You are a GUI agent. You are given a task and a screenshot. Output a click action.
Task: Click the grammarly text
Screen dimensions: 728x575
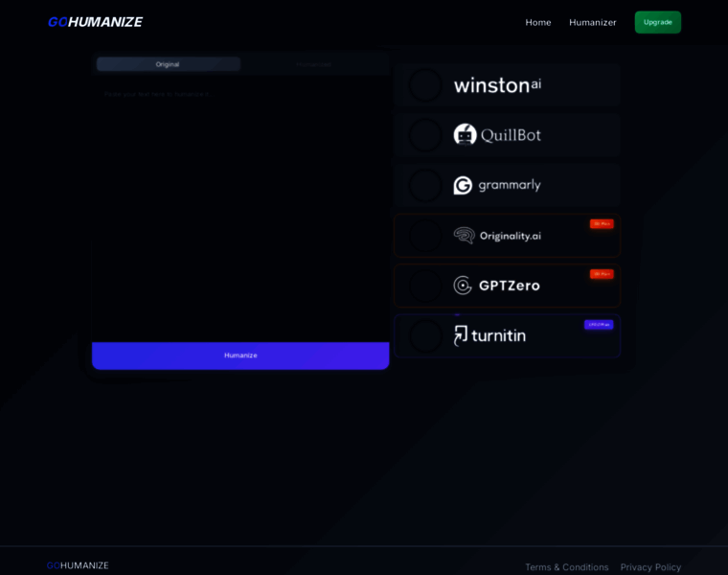[510, 185]
